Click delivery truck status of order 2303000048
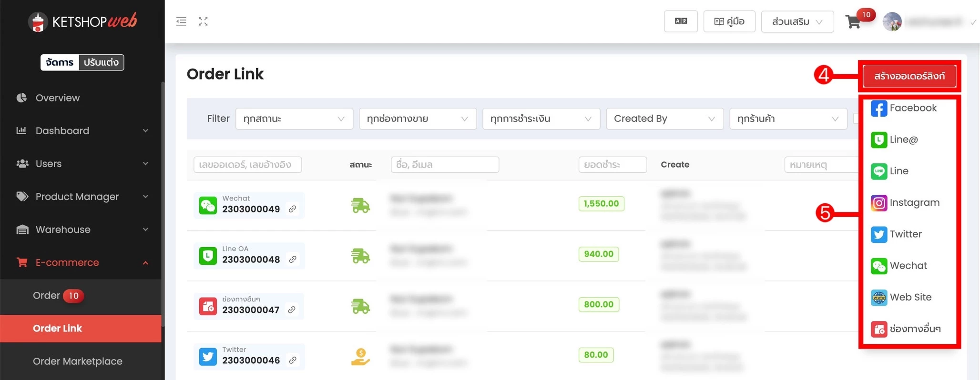Viewport: 980px width, 380px height. click(x=360, y=256)
